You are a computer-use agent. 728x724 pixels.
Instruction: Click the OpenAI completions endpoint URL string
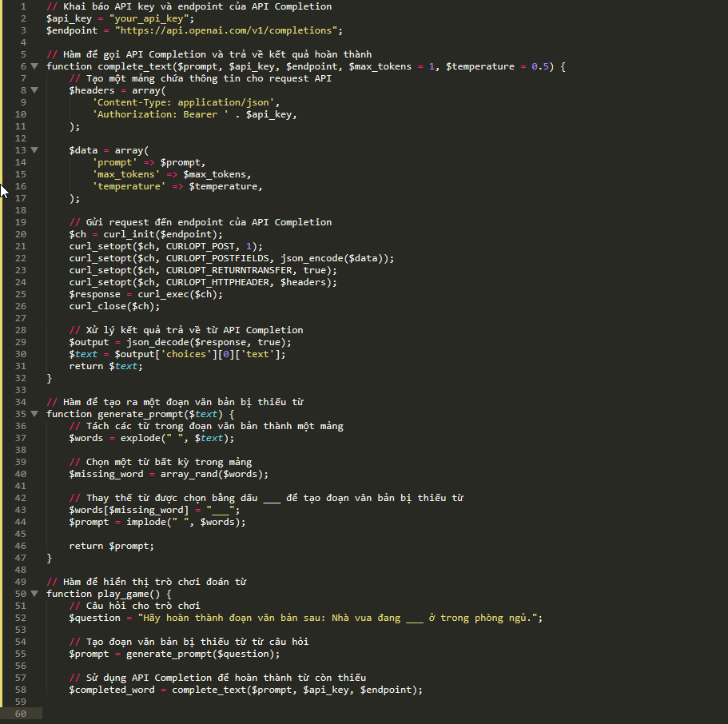click(x=229, y=30)
